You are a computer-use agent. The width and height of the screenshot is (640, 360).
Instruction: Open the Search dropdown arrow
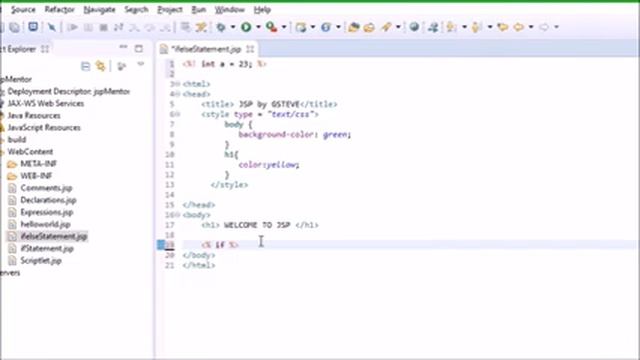click(x=398, y=27)
